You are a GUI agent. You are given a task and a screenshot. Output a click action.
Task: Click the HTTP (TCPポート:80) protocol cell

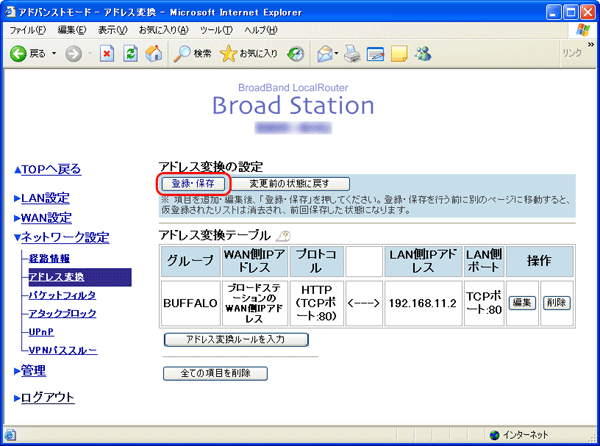point(316,303)
